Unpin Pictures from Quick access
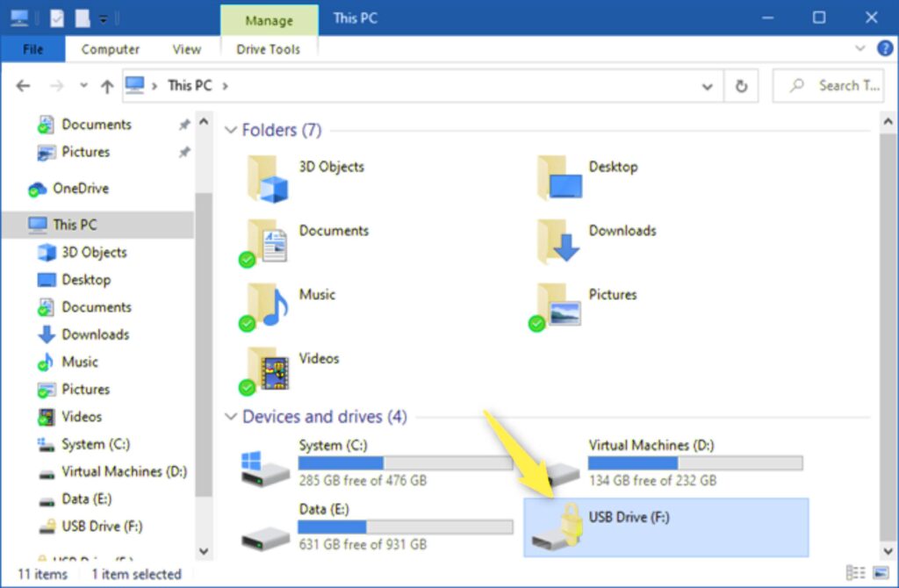Image resolution: width=899 pixels, height=588 pixels. tap(184, 152)
